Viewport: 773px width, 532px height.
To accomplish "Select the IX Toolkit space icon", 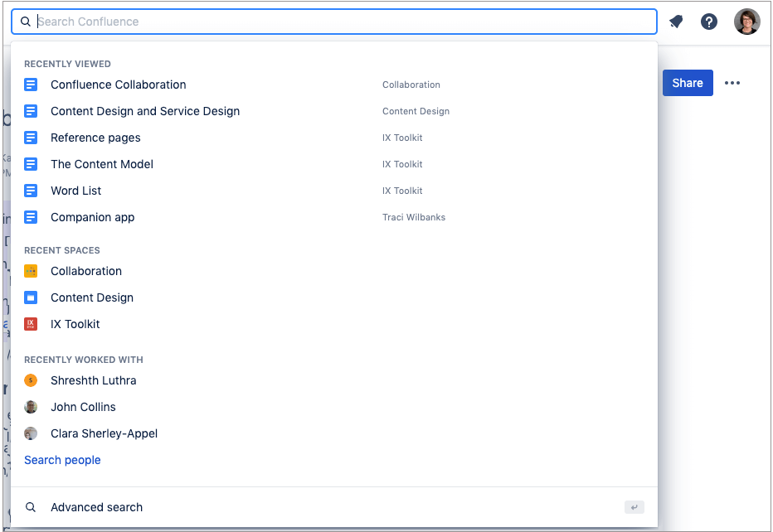I will click(31, 323).
